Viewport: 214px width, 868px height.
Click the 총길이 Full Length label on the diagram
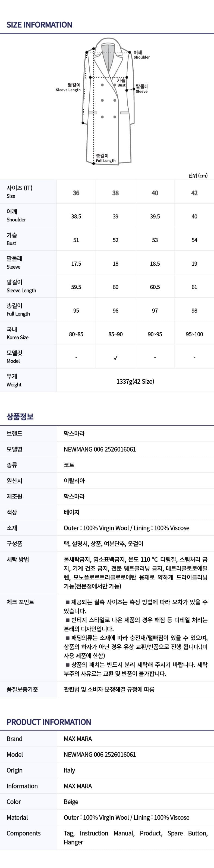click(105, 158)
